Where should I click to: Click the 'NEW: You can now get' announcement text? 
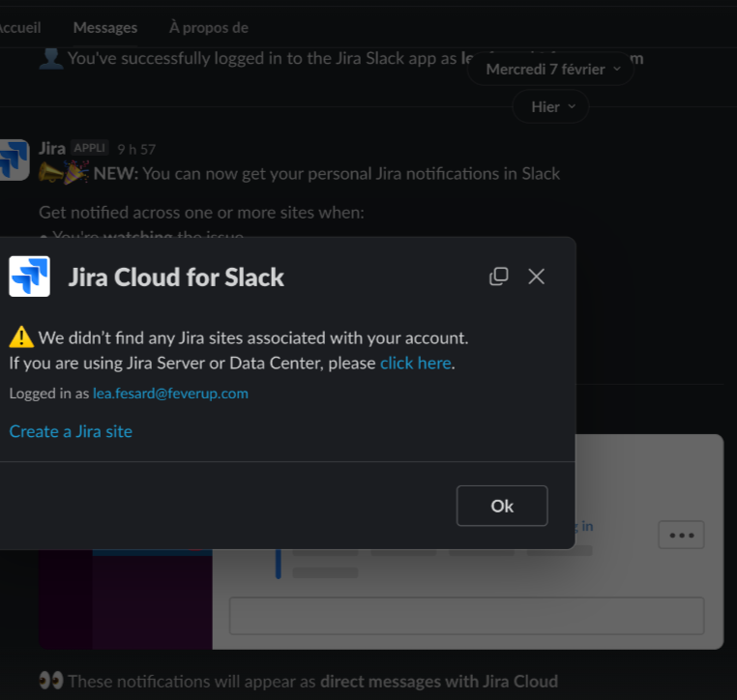pyautogui.click(x=327, y=174)
